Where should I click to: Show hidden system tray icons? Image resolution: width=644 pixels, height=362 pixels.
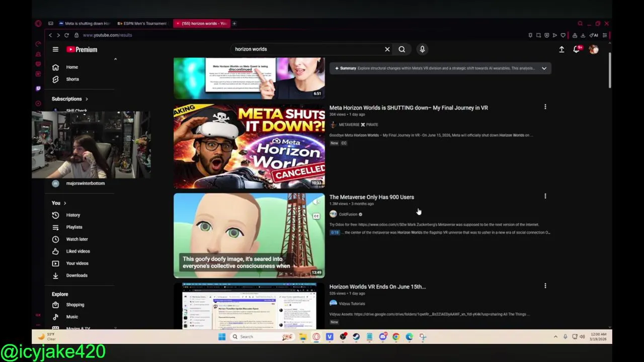(555, 337)
